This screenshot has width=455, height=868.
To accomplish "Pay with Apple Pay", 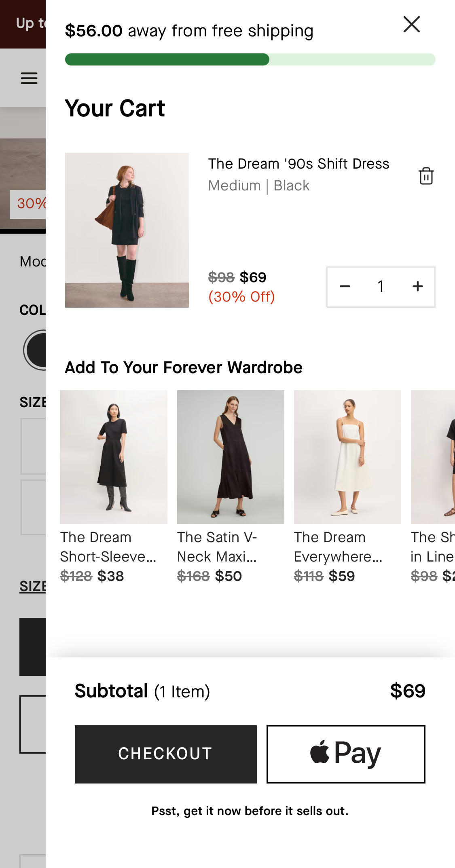I will 345,754.
